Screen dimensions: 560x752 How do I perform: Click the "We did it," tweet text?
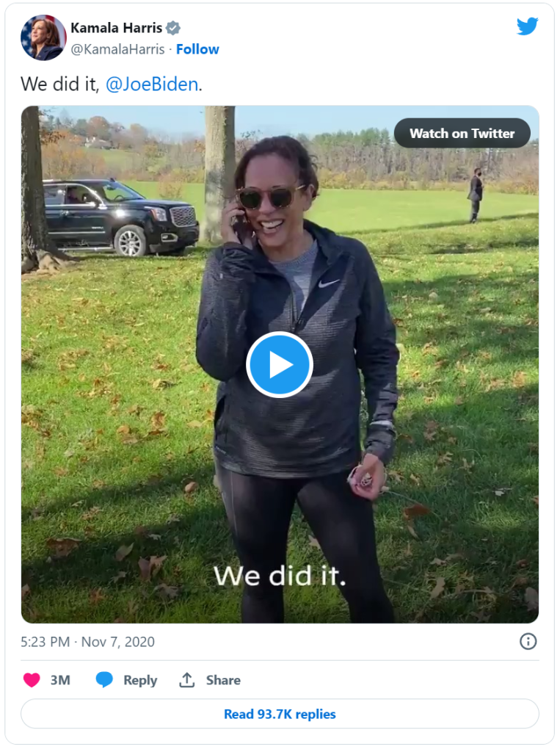pos(61,84)
